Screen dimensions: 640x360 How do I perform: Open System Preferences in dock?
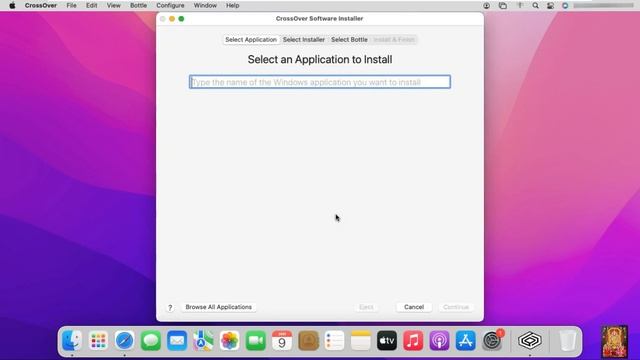[x=492, y=340]
